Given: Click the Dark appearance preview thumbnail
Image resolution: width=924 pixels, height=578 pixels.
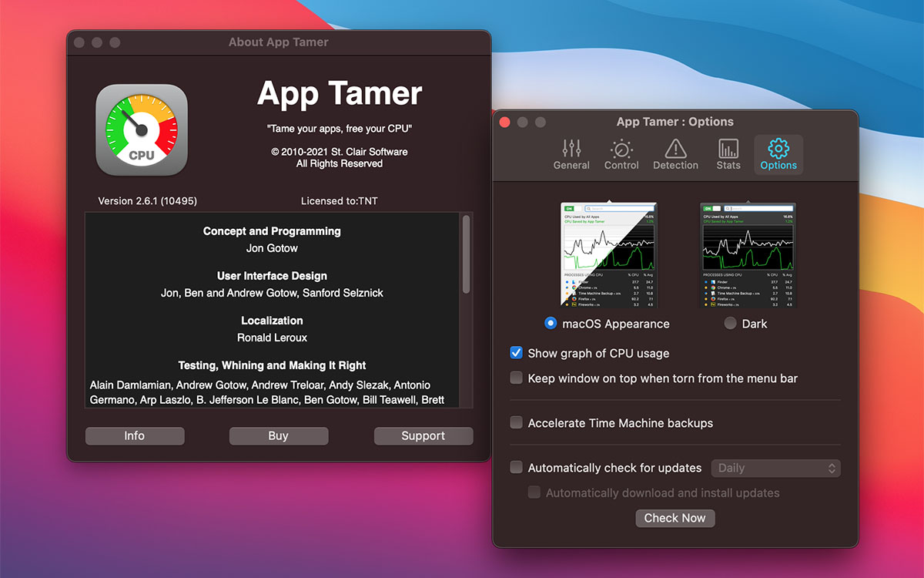Looking at the screenshot, I should click(x=748, y=255).
